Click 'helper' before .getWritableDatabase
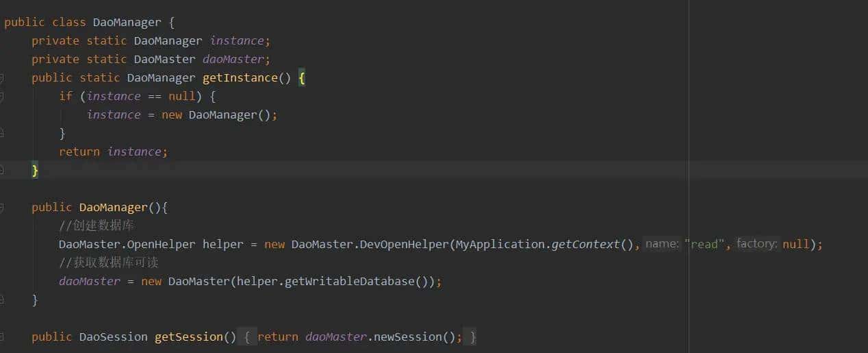868x353 pixels. coord(257,281)
